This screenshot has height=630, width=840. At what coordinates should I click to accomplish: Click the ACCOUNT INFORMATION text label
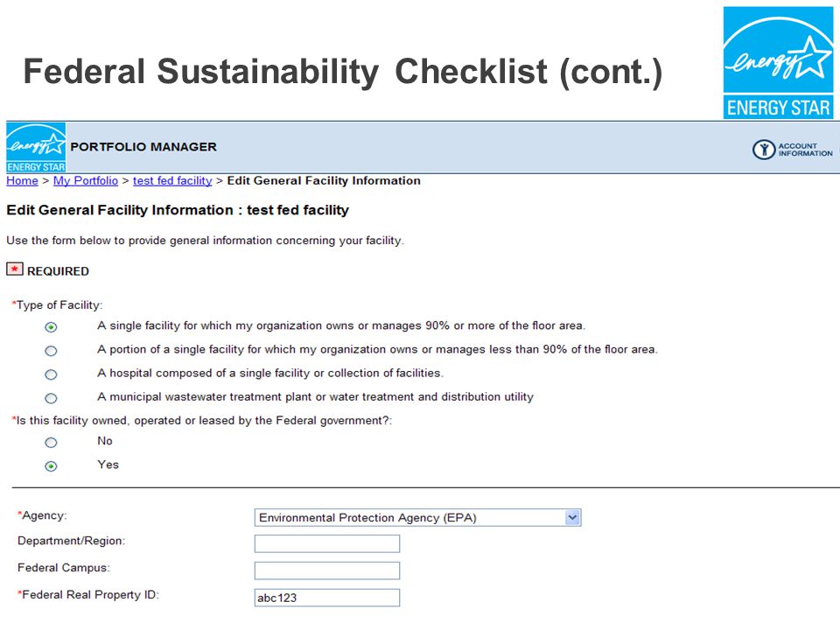(805, 150)
